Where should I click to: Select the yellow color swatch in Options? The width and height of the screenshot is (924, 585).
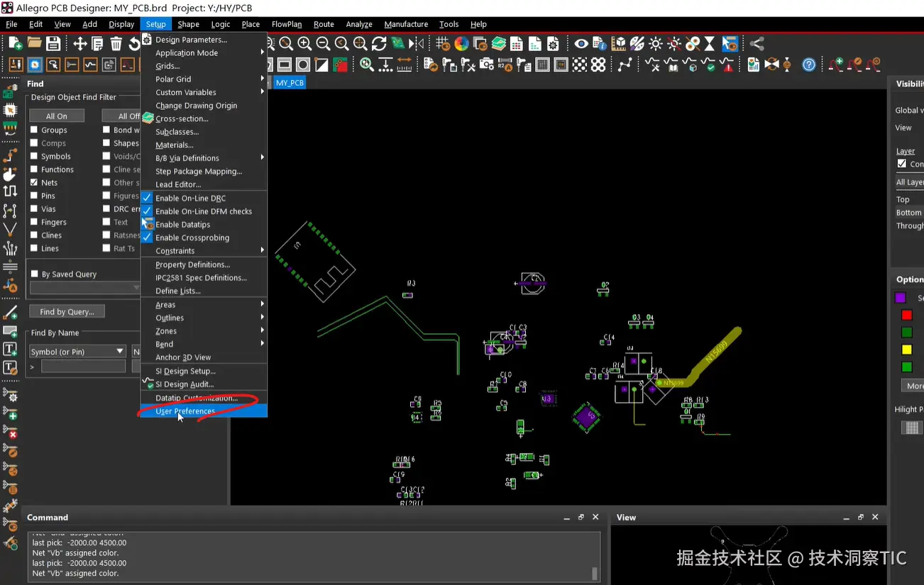click(906, 350)
